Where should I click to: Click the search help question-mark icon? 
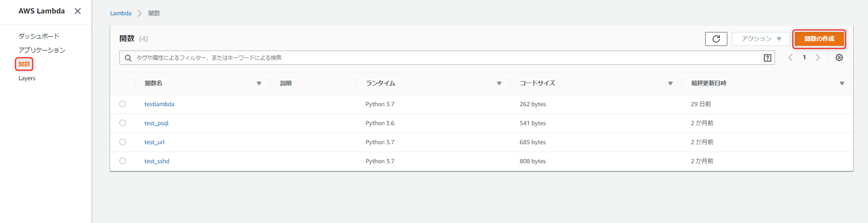(768, 58)
